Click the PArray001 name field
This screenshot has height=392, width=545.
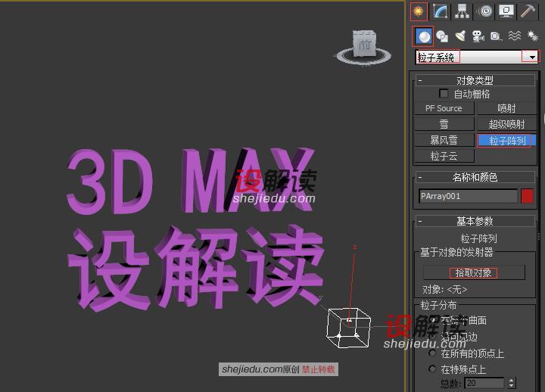469,196
